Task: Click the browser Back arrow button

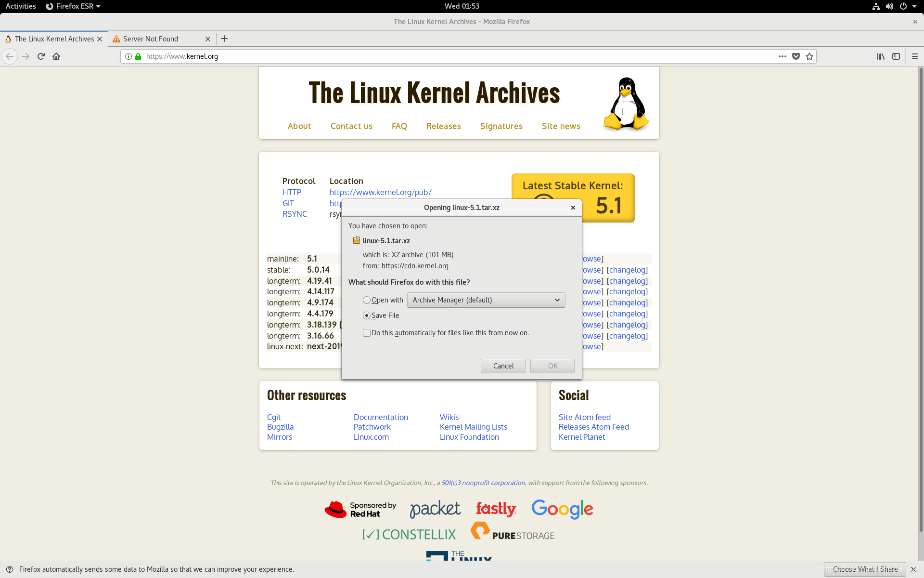Action: [x=10, y=56]
